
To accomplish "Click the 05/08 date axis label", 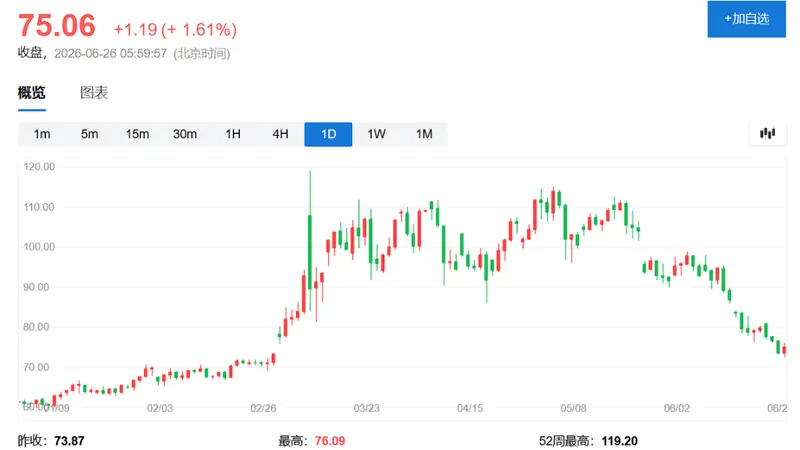I will coord(573,408).
